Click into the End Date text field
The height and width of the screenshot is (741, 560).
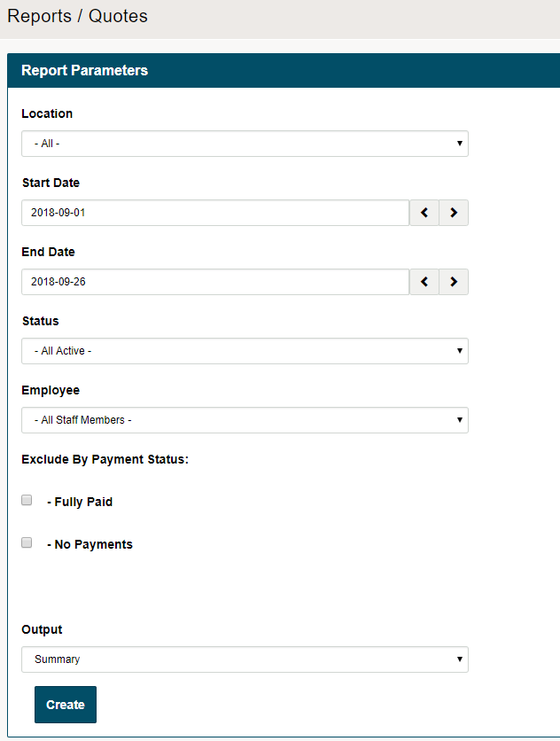click(x=214, y=282)
